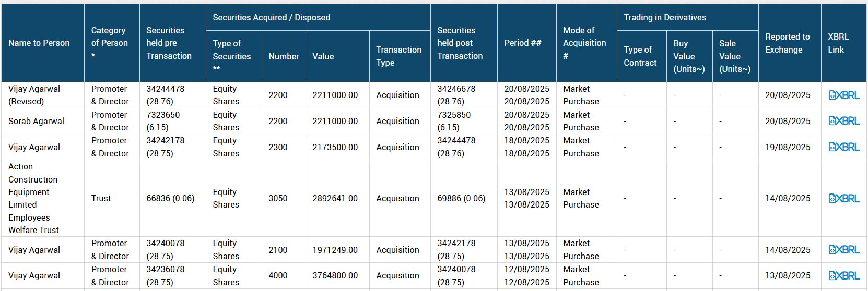868x291 pixels.
Task: Click the Category of Person column header
Action: pyautogui.click(x=110, y=43)
